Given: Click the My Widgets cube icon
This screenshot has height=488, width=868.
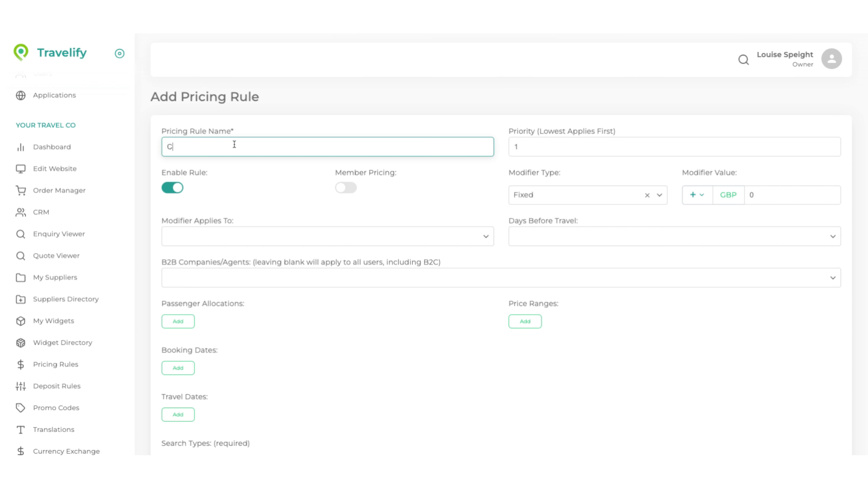Looking at the screenshot, I should pyautogui.click(x=21, y=321).
